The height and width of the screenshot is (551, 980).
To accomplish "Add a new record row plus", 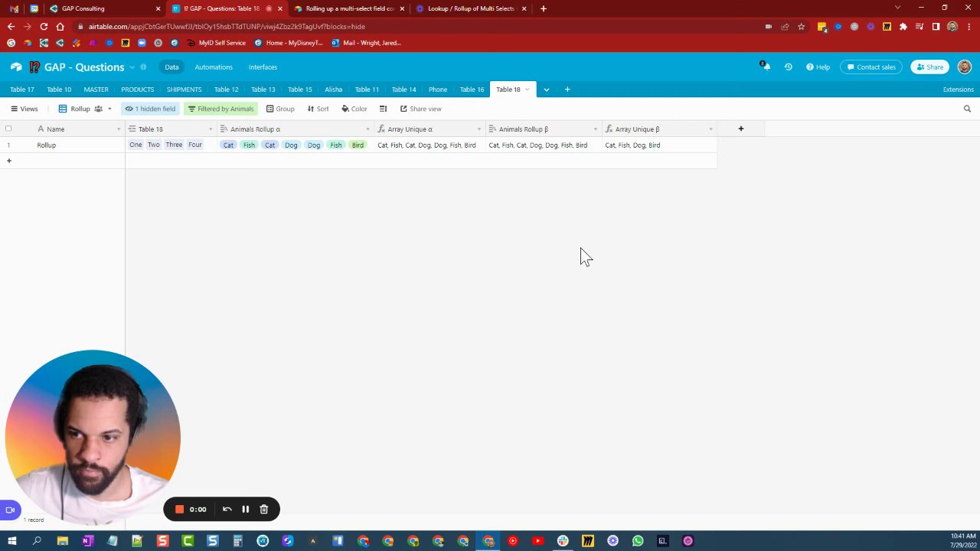I will (x=9, y=161).
